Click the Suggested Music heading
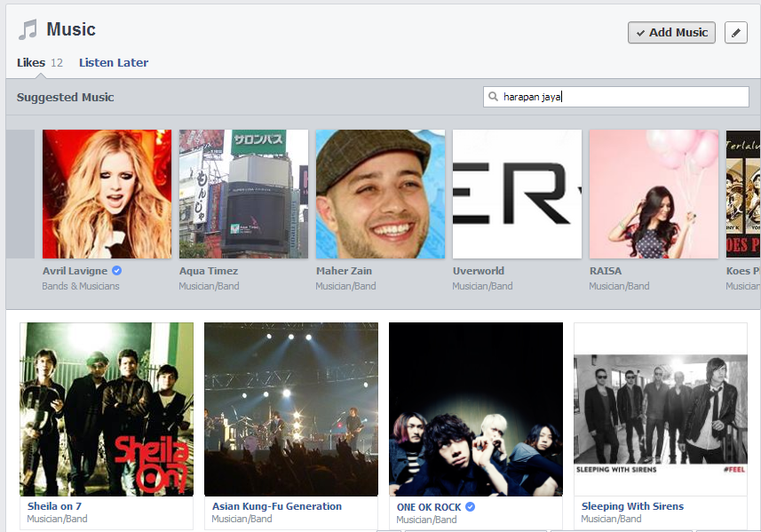 (x=66, y=97)
